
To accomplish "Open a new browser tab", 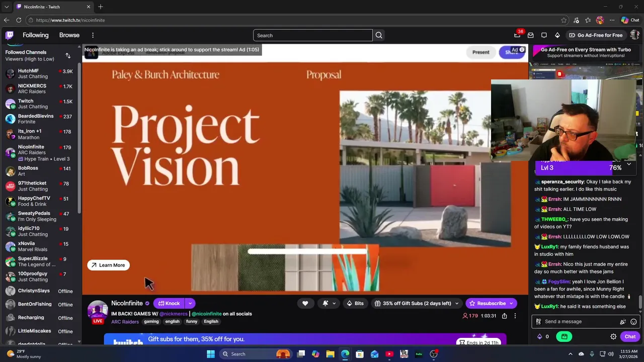I will click(x=101, y=7).
